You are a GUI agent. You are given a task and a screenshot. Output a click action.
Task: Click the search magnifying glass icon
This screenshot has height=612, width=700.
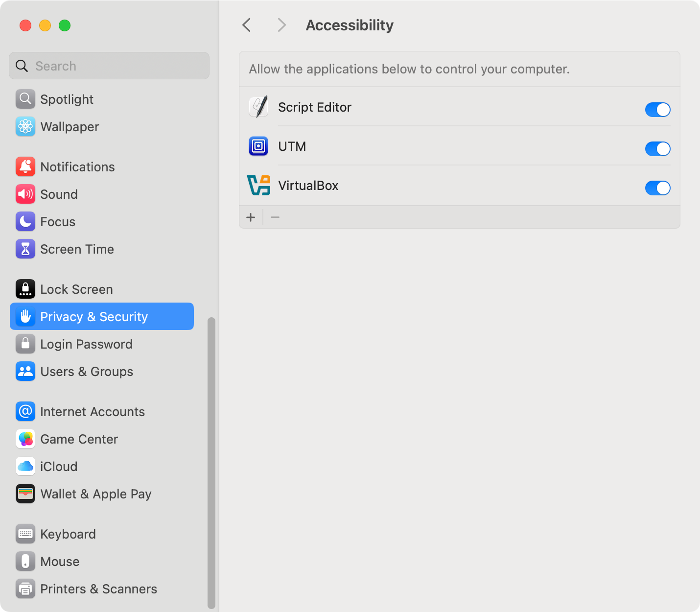[22, 66]
